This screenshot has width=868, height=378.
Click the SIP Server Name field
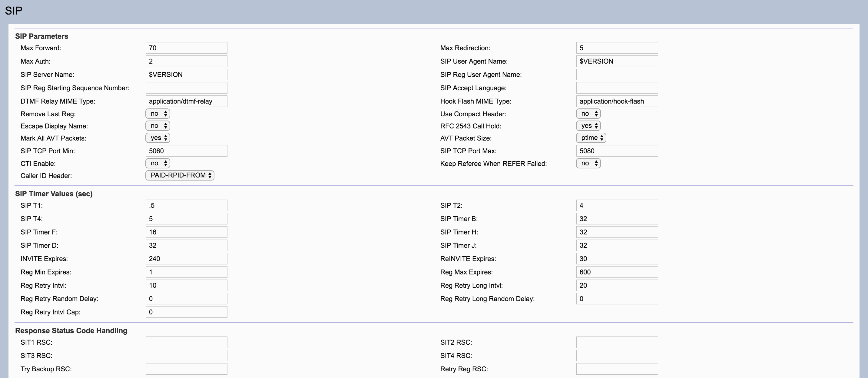pos(186,75)
